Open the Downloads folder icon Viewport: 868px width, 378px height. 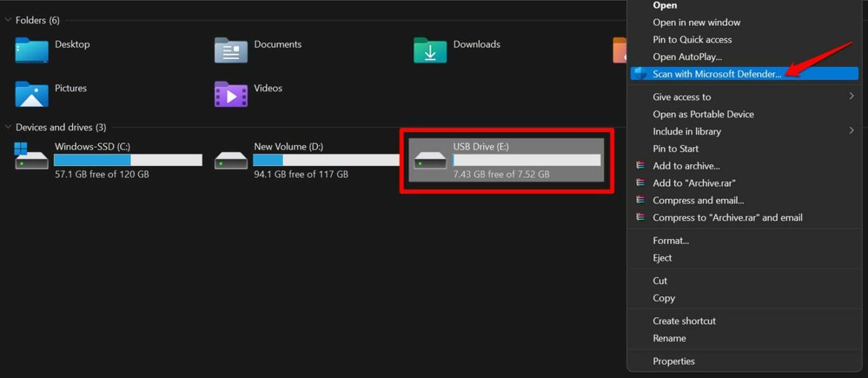tap(431, 50)
